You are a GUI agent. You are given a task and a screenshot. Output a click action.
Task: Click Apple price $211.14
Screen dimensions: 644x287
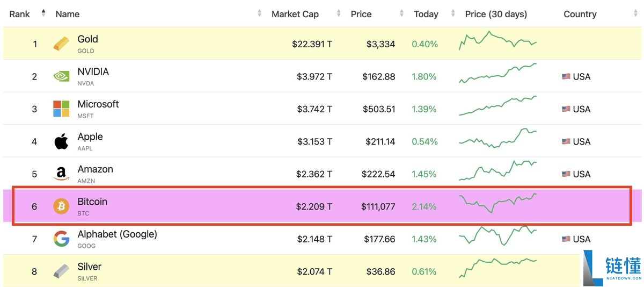coord(379,141)
